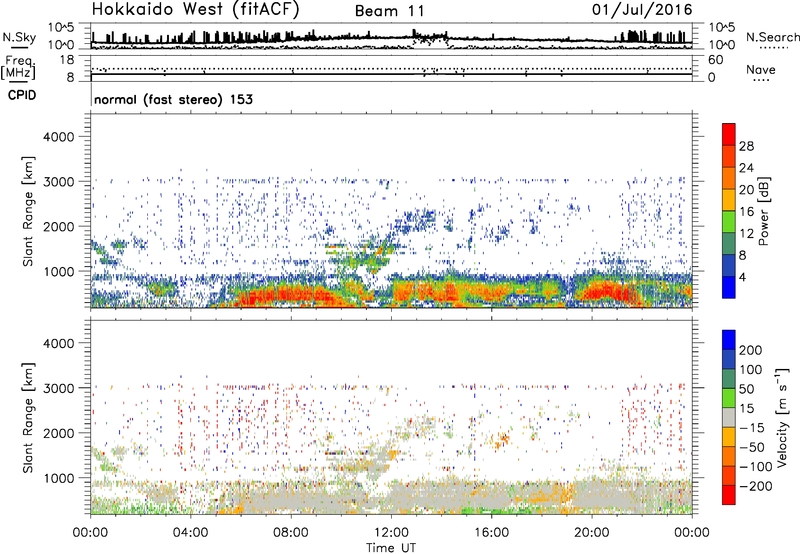The image size is (800, 554).
Task: Click the 'N.Search' legend label
Action: [772, 37]
